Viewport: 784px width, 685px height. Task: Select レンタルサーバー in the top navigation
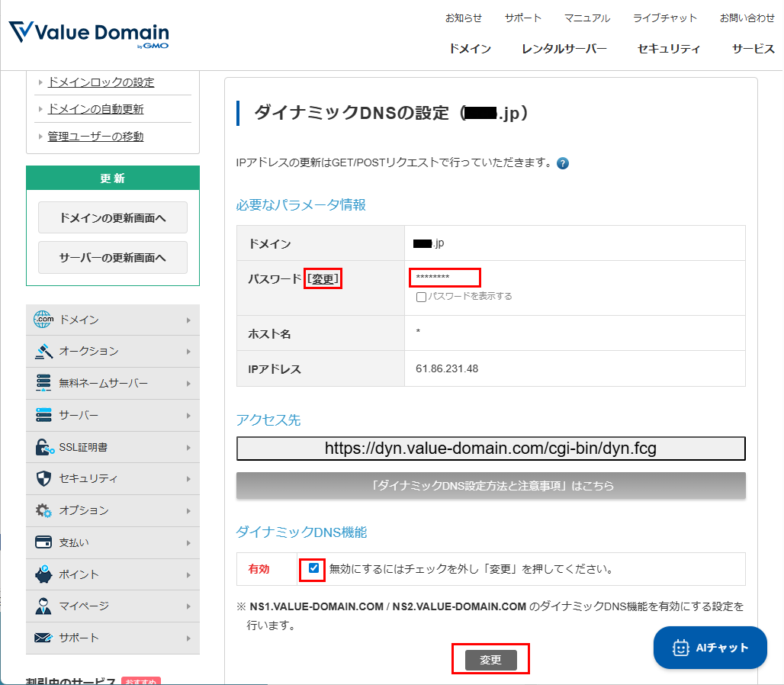[564, 48]
